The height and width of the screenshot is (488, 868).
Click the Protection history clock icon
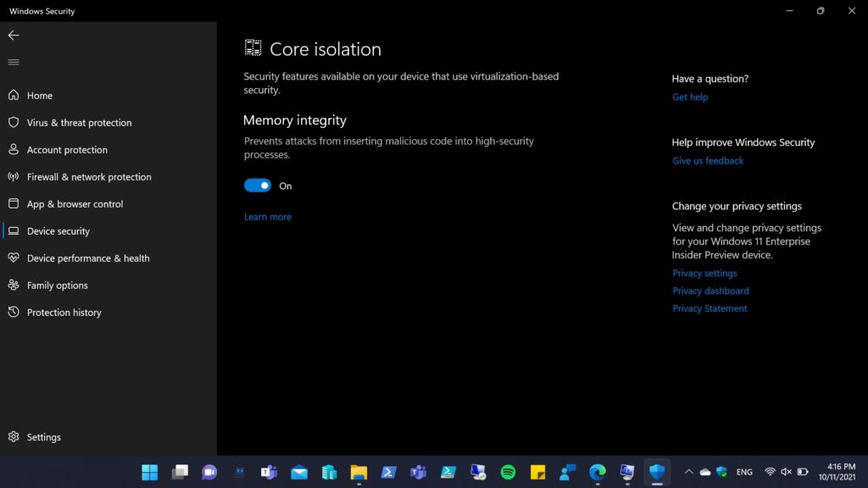(13, 313)
